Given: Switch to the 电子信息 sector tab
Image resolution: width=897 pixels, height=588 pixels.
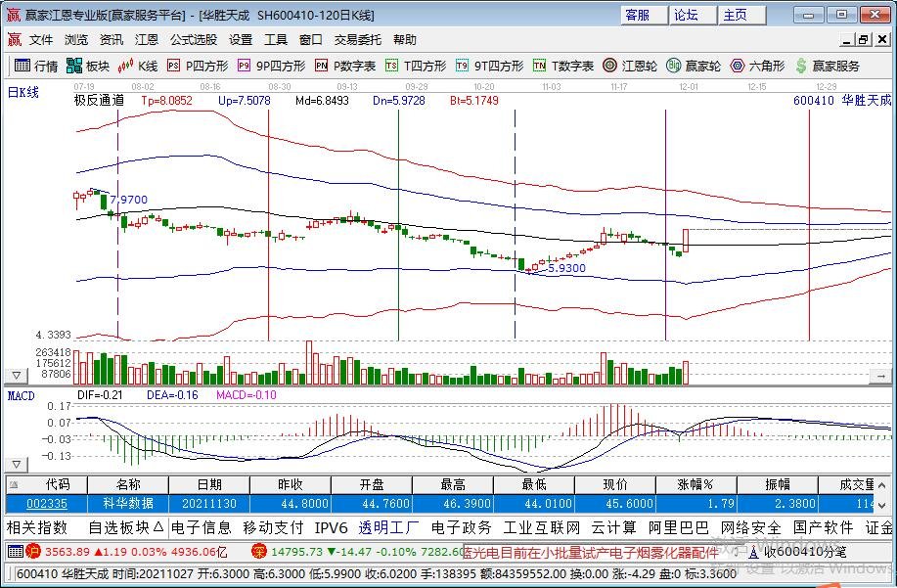Looking at the screenshot, I should 201,527.
